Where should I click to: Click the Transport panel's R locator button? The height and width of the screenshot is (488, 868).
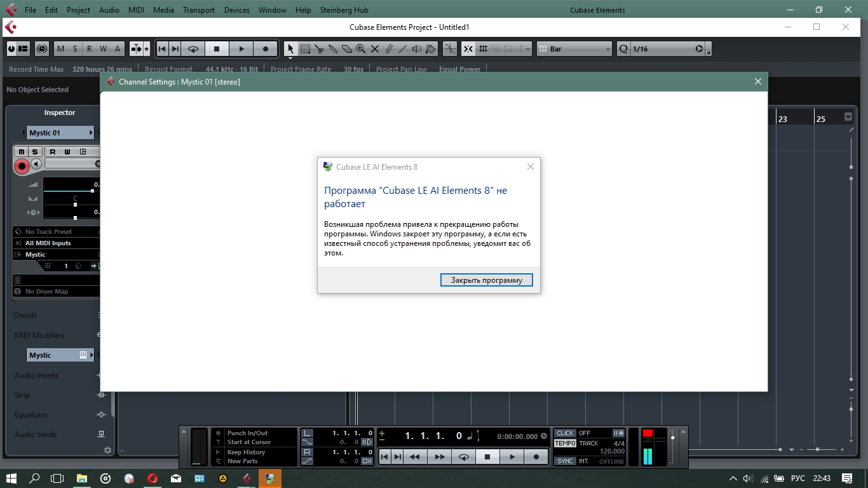(308, 452)
